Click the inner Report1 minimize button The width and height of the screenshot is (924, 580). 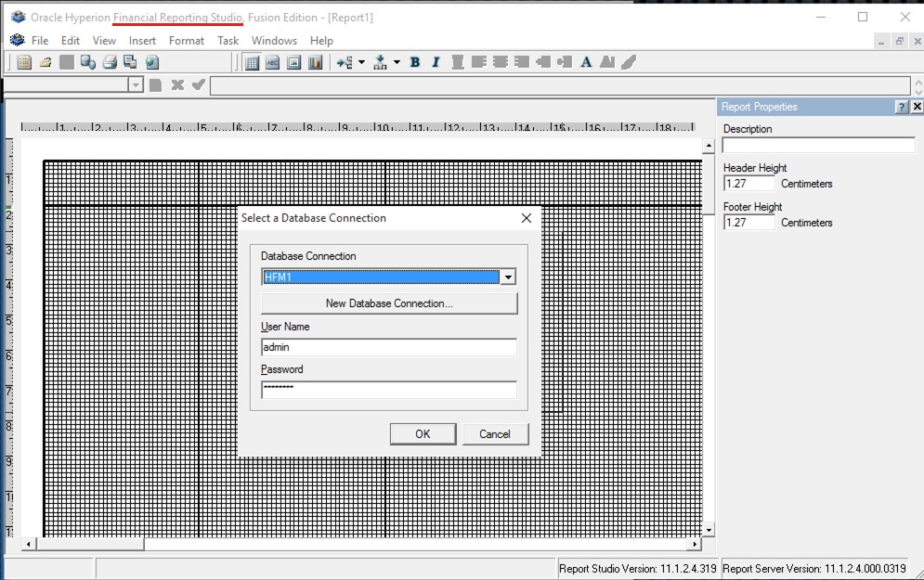tap(881, 41)
